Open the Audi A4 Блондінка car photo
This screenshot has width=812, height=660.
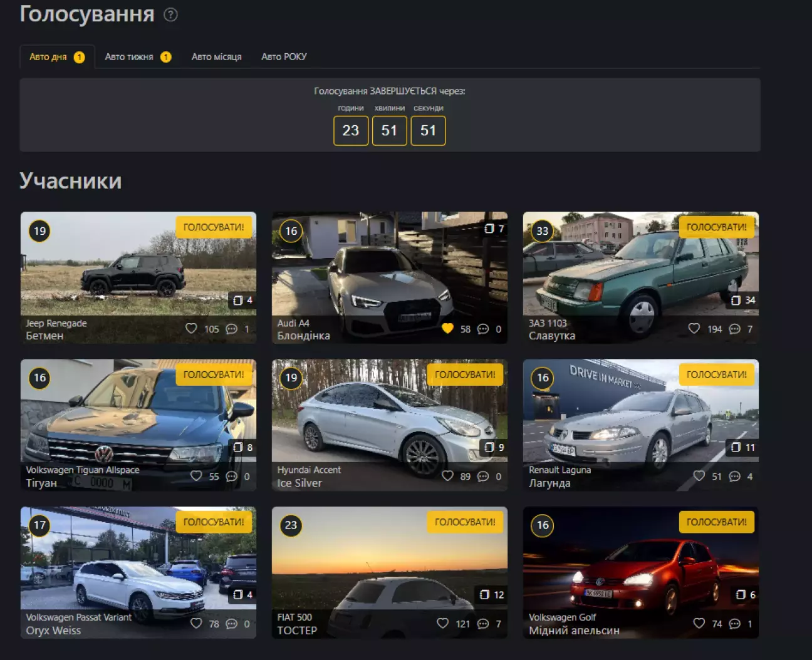[x=390, y=277]
